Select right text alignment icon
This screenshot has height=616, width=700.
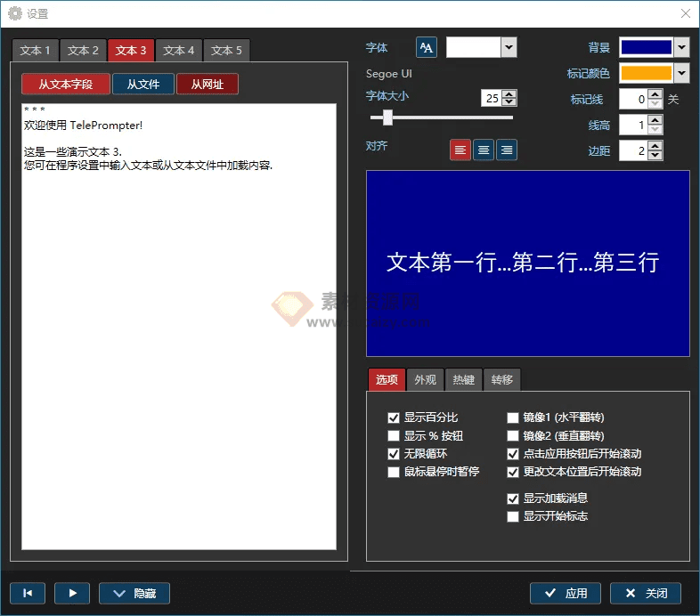[x=507, y=150]
